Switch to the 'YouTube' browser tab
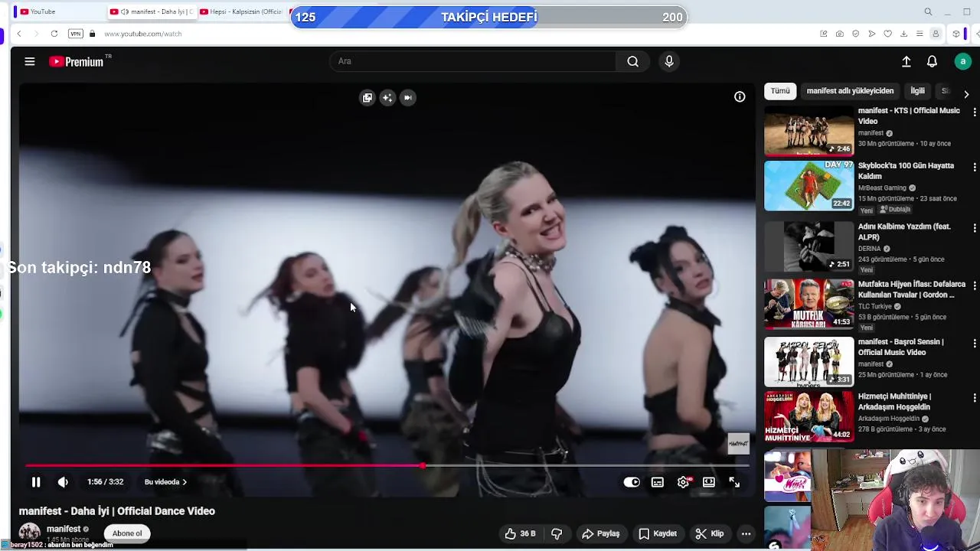The width and height of the screenshot is (980, 551). pyautogui.click(x=60, y=11)
